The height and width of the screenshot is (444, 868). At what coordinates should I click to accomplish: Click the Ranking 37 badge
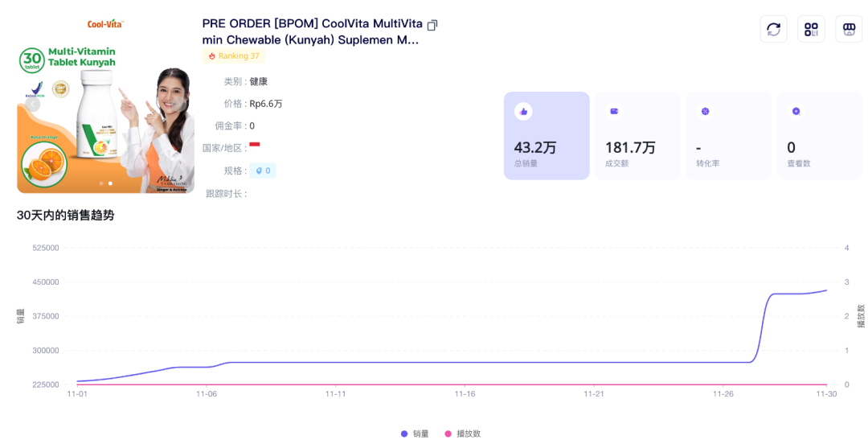(234, 56)
